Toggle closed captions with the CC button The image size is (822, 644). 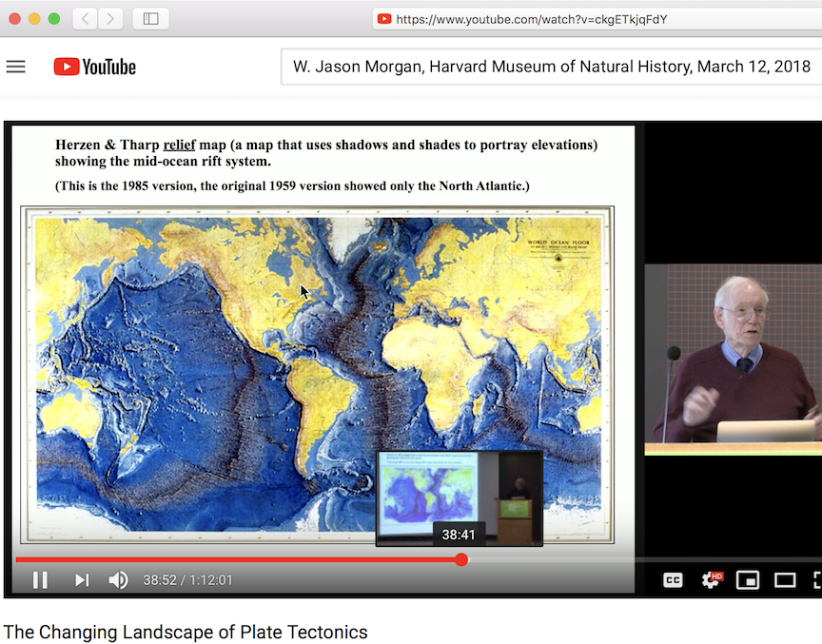(x=673, y=579)
